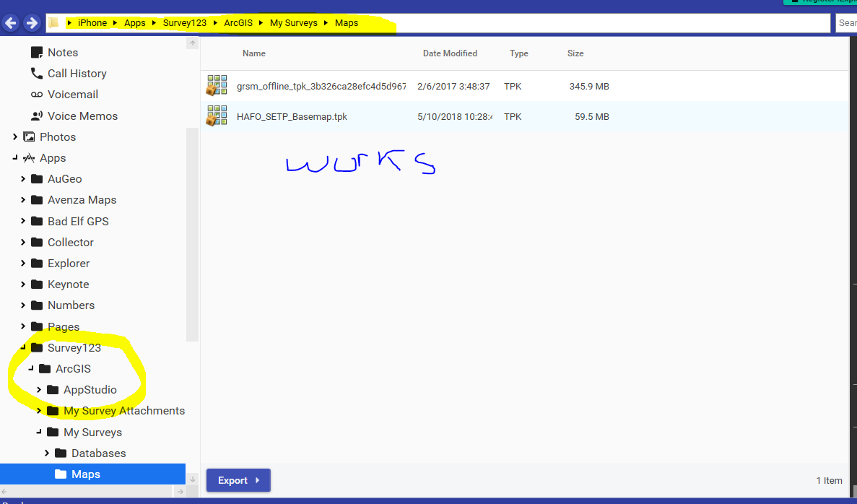Click Maps in the breadcrumb path

pos(347,23)
